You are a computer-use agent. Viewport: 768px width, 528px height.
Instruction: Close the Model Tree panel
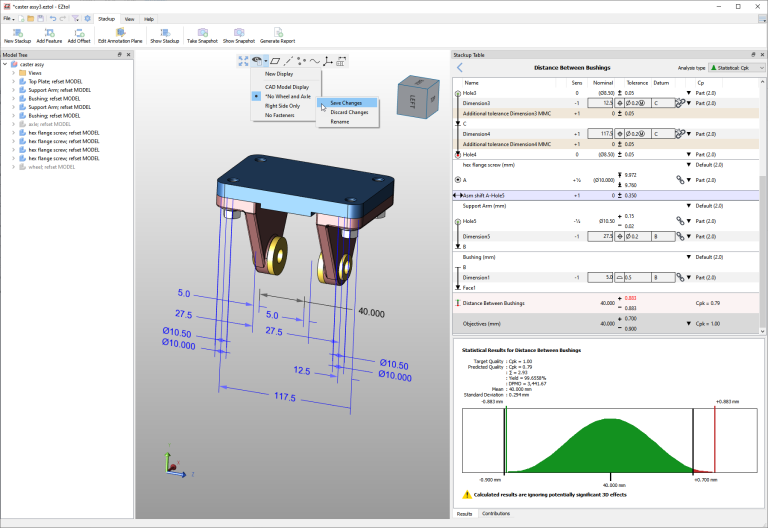[x=129, y=55]
